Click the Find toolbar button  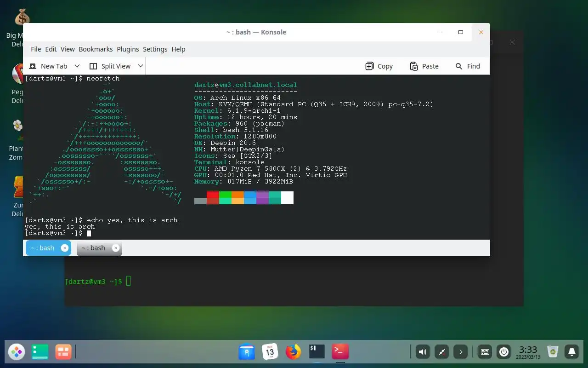(x=468, y=66)
